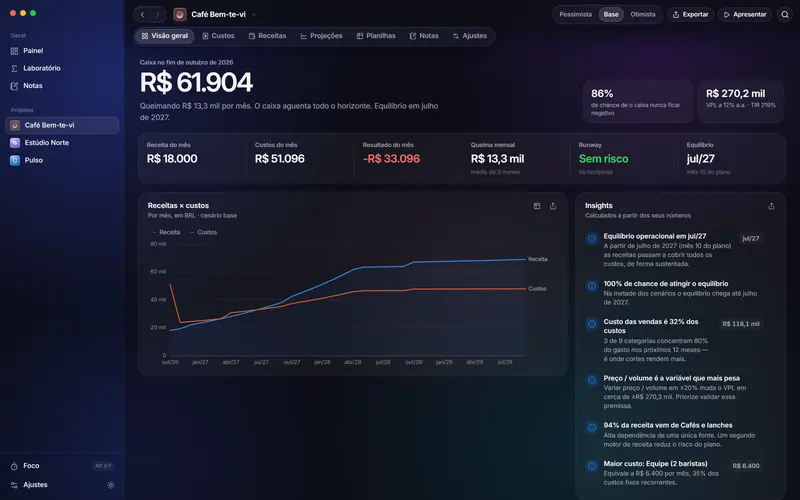800x500 pixels.
Task: Click info icon beside 100% de chance insight
Action: pyautogui.click(x=592, y=286)
